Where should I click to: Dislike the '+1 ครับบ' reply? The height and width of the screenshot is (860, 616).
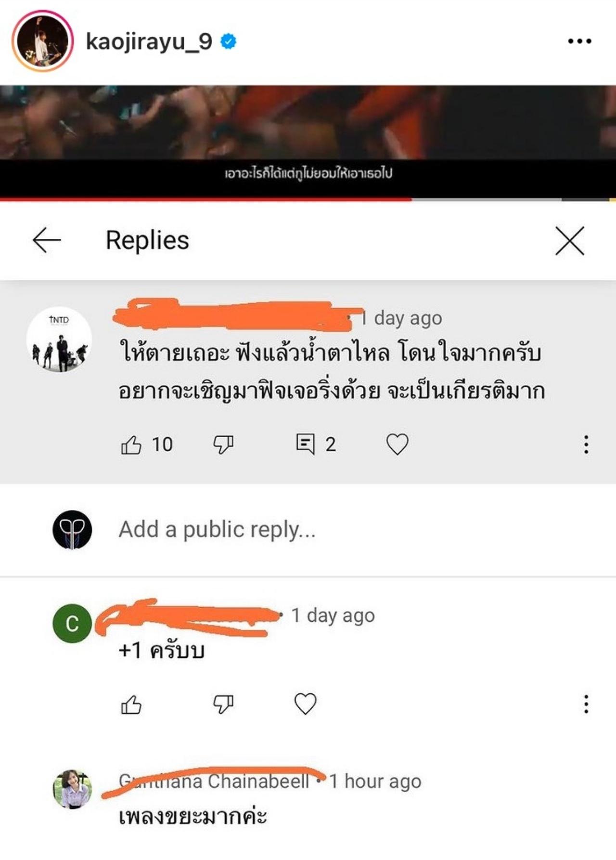[x=223, y=704]
